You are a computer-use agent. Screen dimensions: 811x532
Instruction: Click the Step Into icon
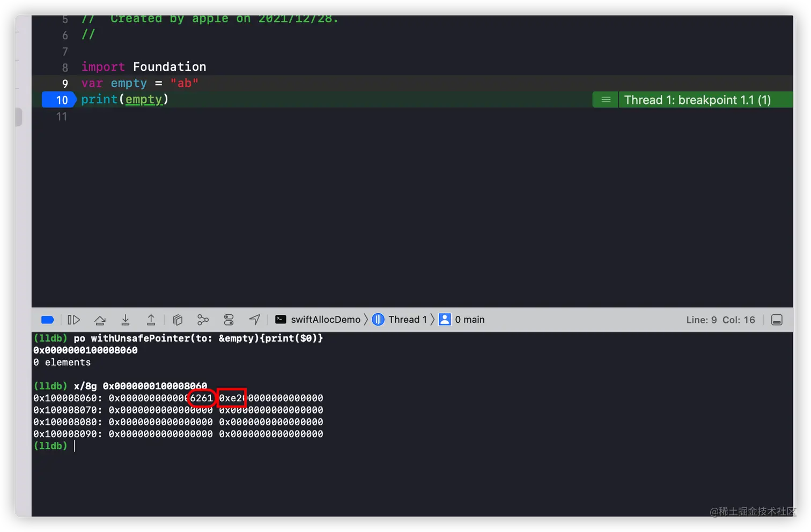126,320
